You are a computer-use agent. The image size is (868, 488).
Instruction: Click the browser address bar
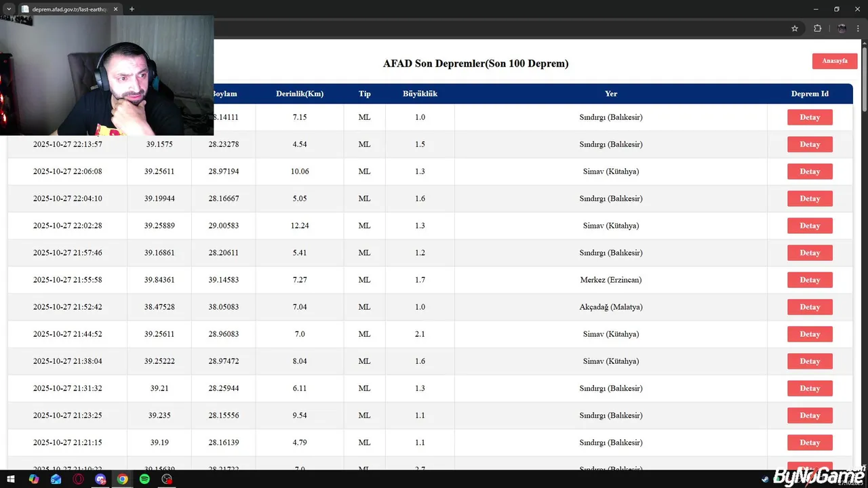[x=502, y=28]
